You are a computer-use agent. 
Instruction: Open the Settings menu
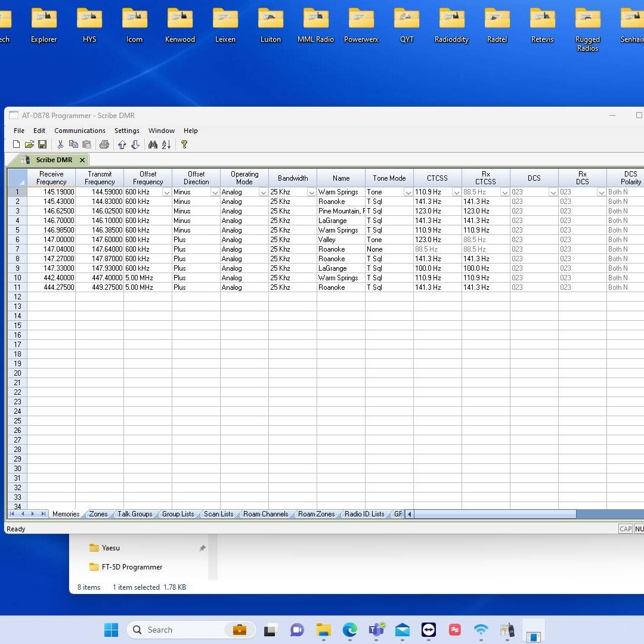coord(127,131)
